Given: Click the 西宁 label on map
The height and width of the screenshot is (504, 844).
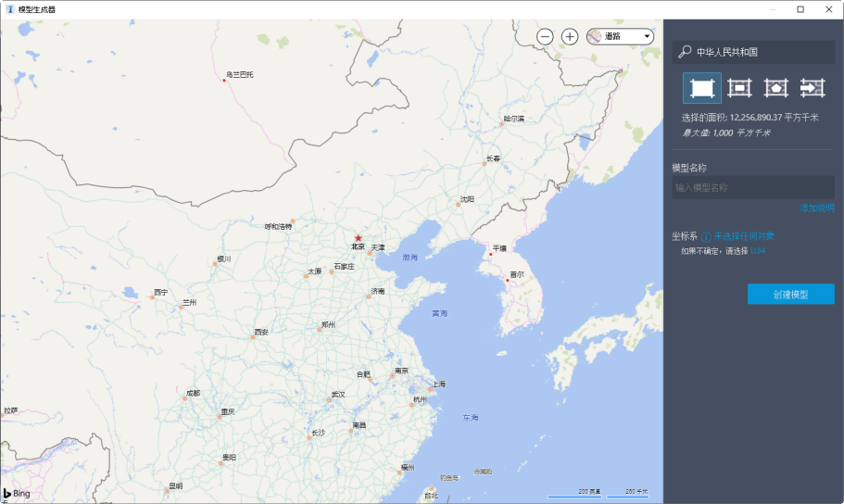Looking at the screenshot, I should point(161,293).
